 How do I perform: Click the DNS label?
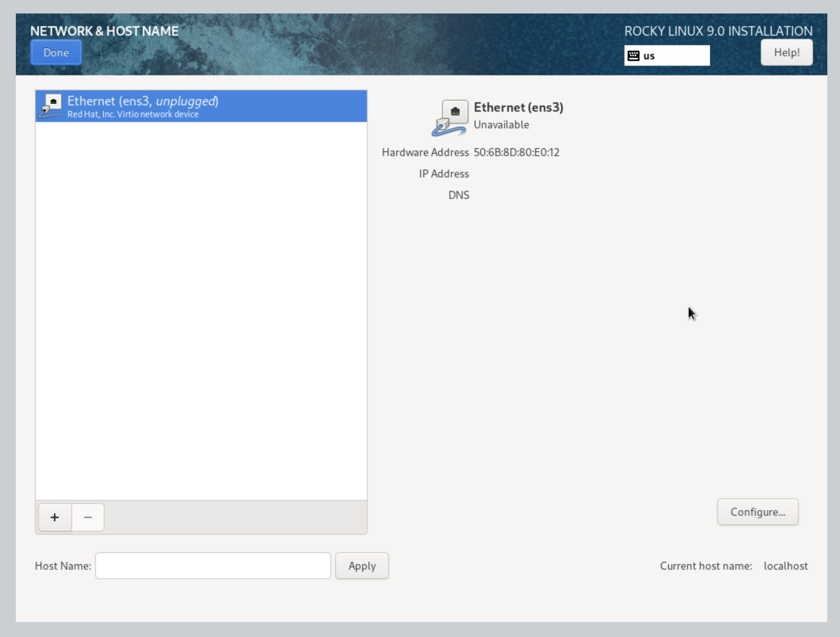[x=458, y=195]
